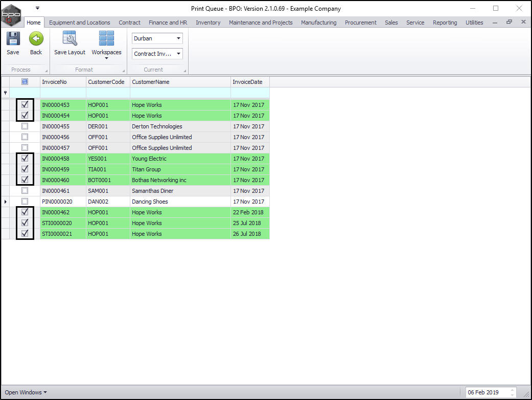Click the CustomerName filter row cell
Viewport: 532px width, 400px height.
[x=180, y=93]
